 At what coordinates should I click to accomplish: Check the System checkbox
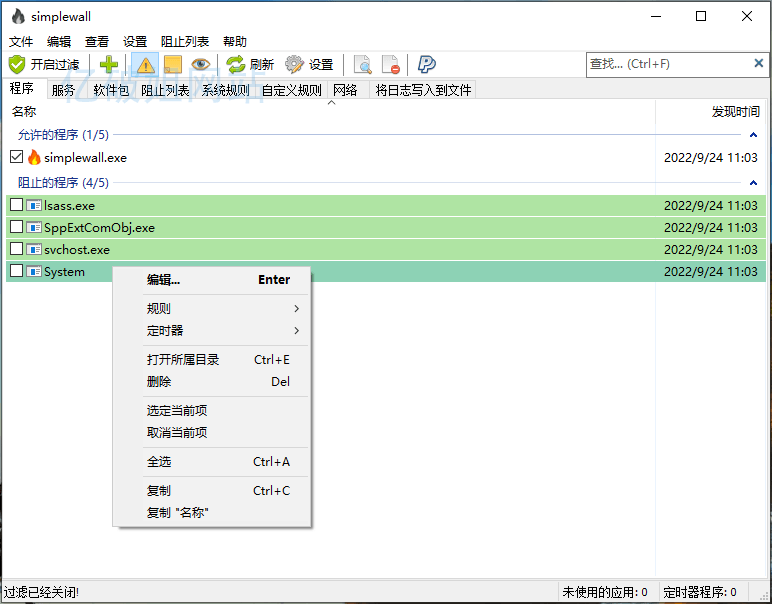17,270
